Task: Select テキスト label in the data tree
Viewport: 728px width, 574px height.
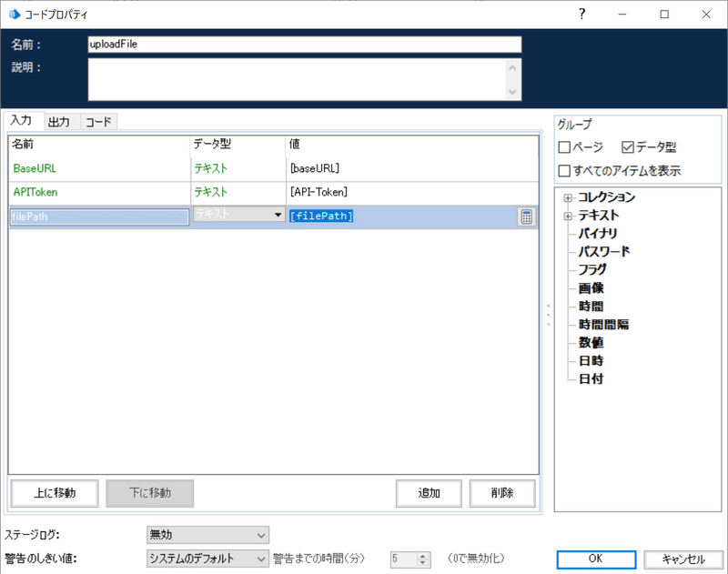Action: point(599,216)
